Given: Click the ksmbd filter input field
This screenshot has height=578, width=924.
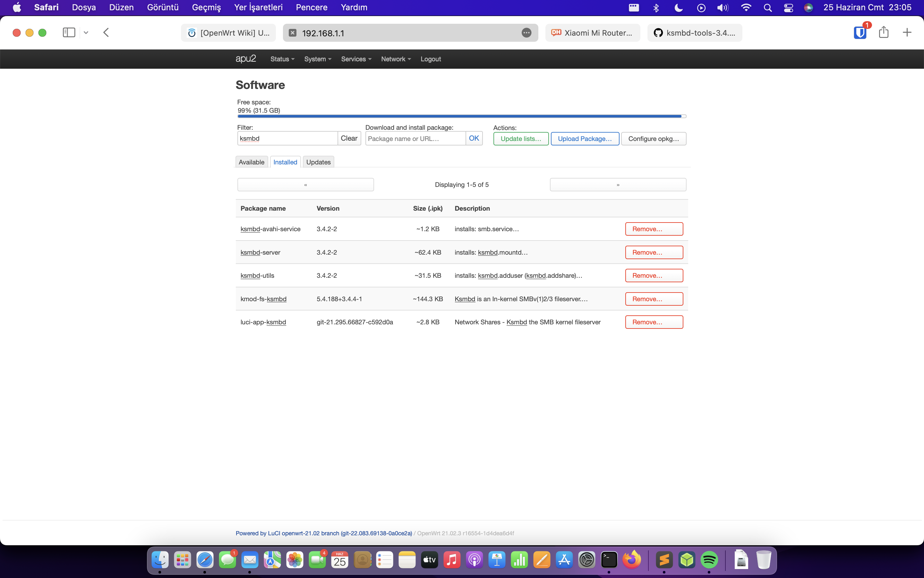Looking at the screenshot, I should [x=287, y=138].
